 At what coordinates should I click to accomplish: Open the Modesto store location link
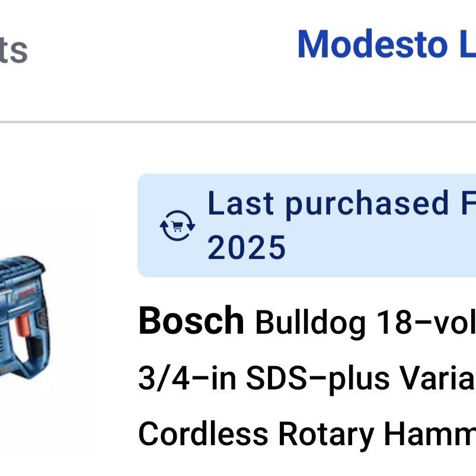[x=386, y=44]
